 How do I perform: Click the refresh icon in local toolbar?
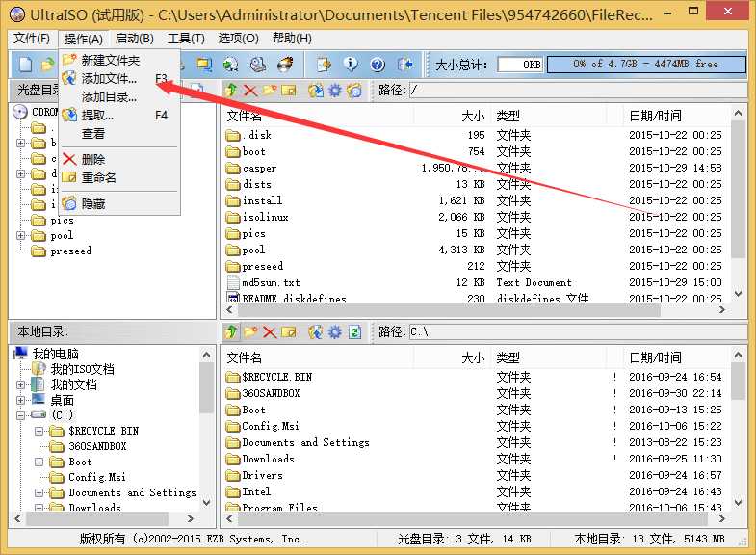click(354, 331)
